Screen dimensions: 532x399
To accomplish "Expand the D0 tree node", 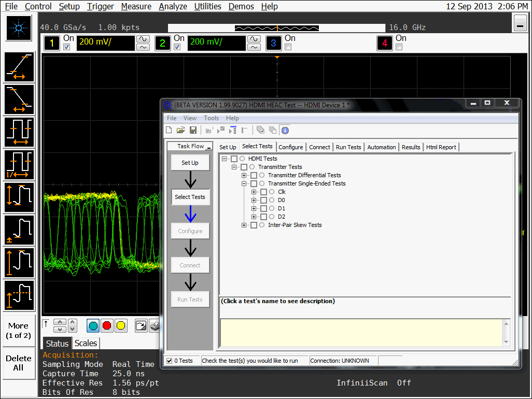I will [254, 201].
